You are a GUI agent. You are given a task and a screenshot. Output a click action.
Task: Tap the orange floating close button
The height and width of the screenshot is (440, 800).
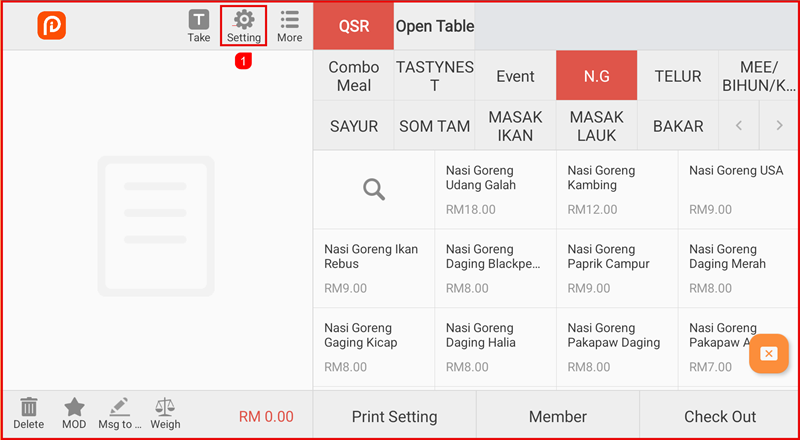click(768, 354)
